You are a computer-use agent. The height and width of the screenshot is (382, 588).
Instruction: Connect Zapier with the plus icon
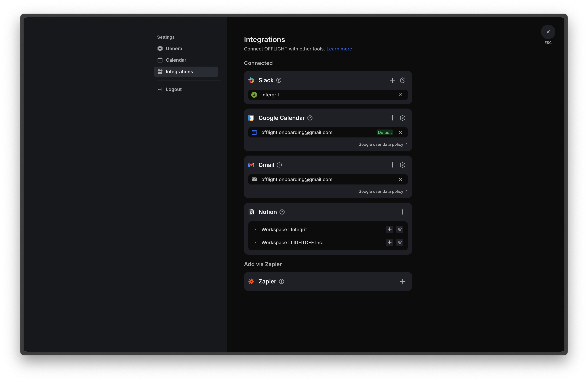click(402, 281)
